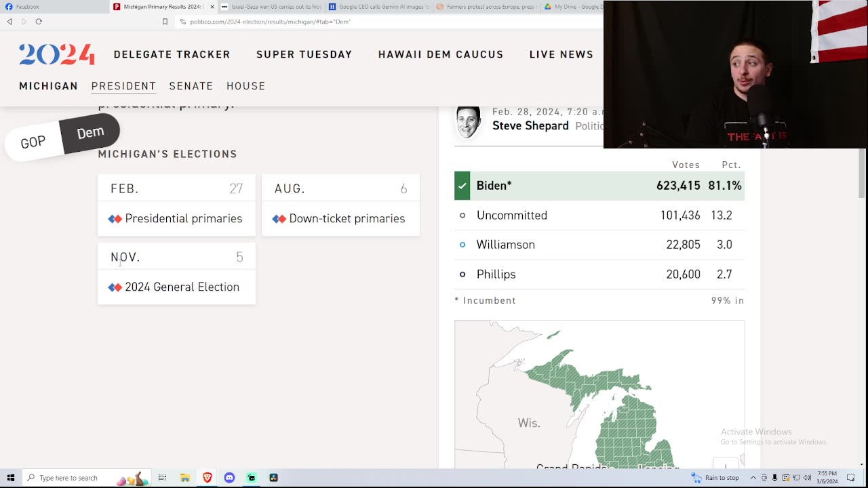Screen dimensions: 868x488
Task: Click Biden's vote count 623,415
Action: 678,186
